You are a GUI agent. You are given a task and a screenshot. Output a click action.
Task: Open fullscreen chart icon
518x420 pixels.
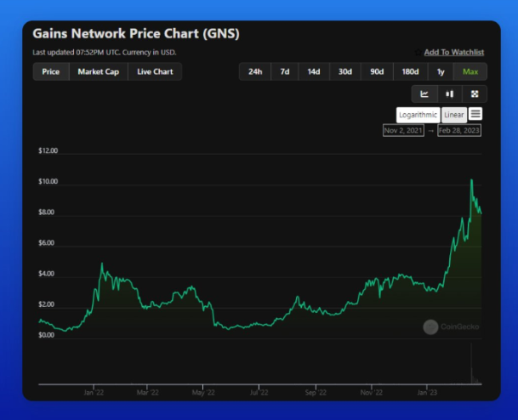475,94
